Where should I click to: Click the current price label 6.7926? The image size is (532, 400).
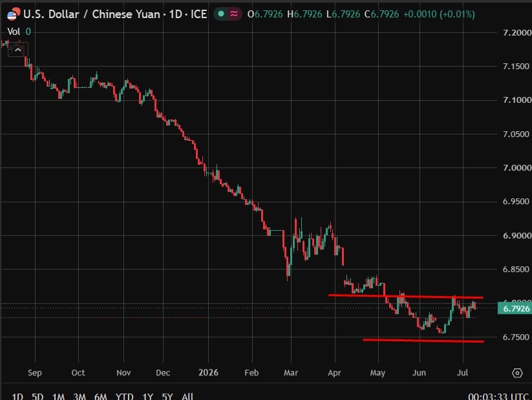click(x=515, y=308)
